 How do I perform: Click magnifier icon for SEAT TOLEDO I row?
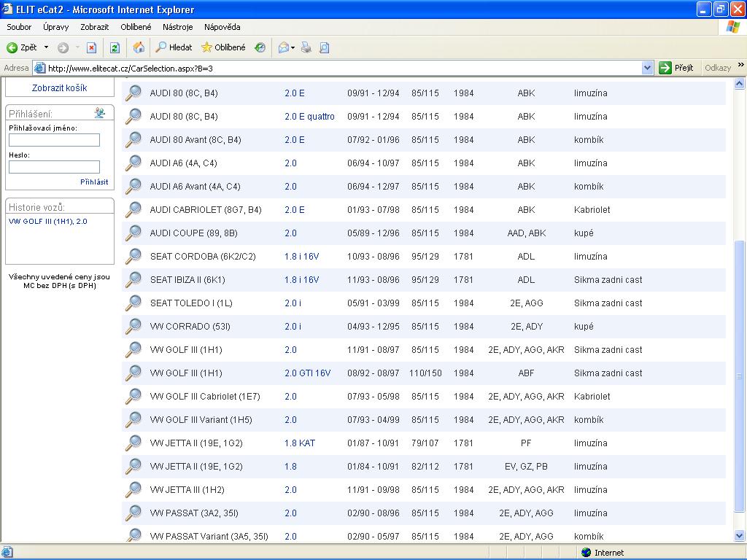tap(133, 303)
